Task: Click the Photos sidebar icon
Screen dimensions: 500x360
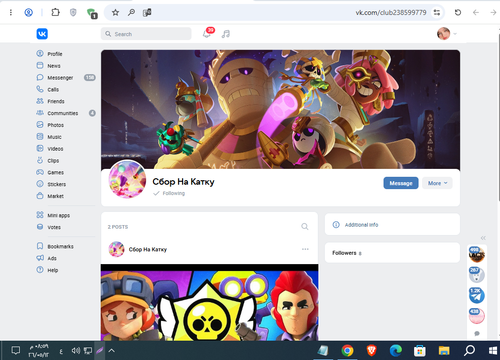Action: 40,125
